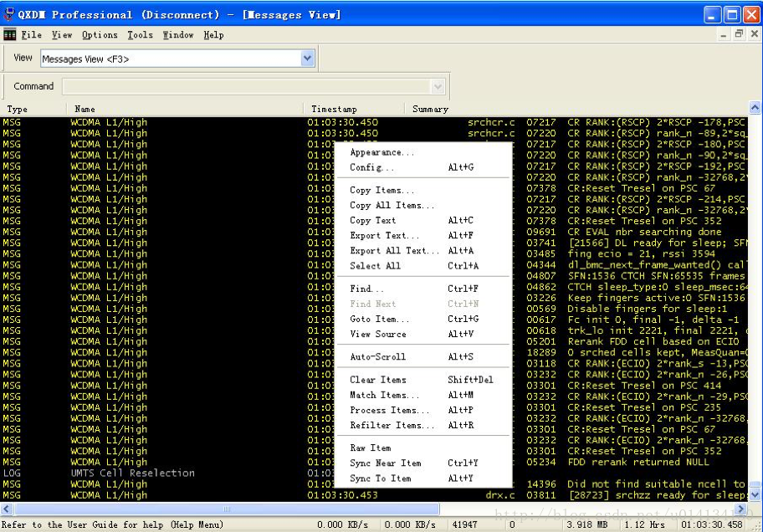
Task: Click horizontal scrollbar left arrow
Action: click(x=7, y=509)
